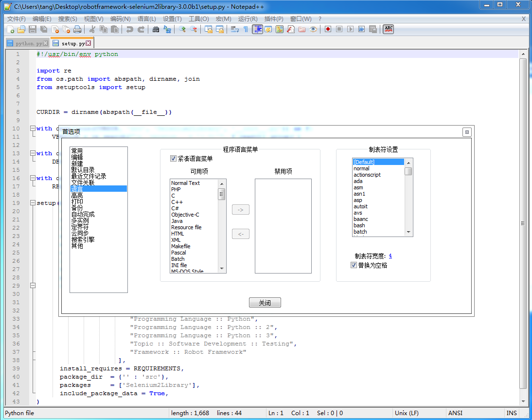Start macro recording with red dot icon
Image resolution: width=532 pixels, height=420 pixels.
[328, 29]
